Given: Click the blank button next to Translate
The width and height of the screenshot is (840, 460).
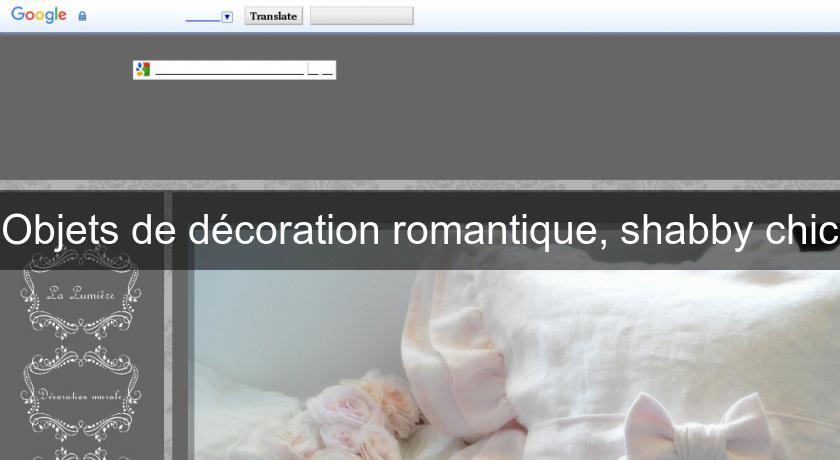Looking at the screenshot, I should point(362,16).
